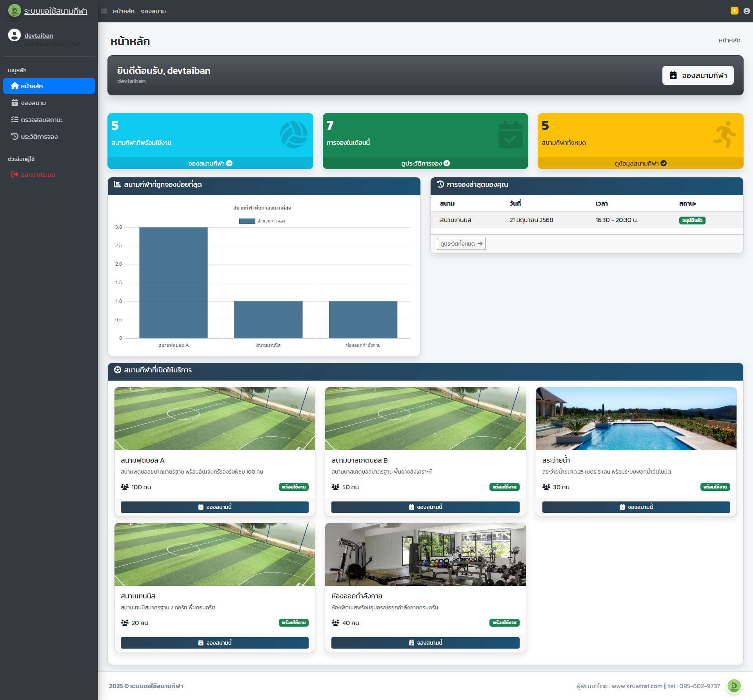Click the round logo button in the footer corner

(x=734, y=686)
